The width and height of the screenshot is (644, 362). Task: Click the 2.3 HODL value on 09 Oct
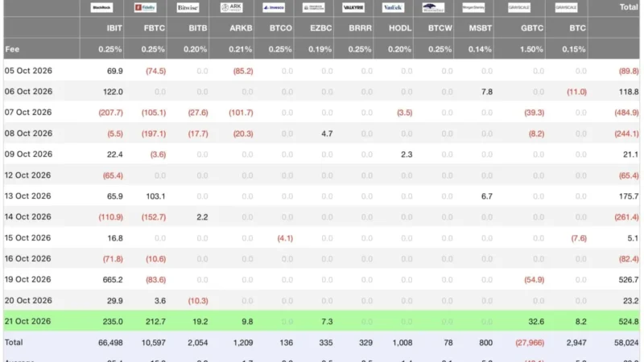click(x=407, y=154)
